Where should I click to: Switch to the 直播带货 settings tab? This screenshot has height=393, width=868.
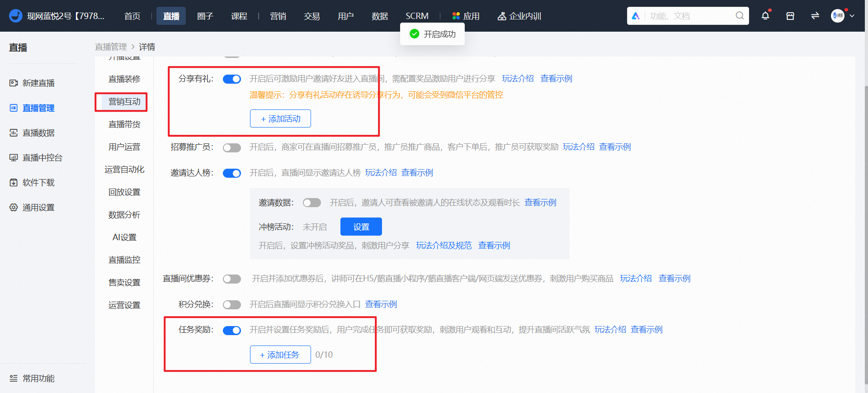point(124,124)
